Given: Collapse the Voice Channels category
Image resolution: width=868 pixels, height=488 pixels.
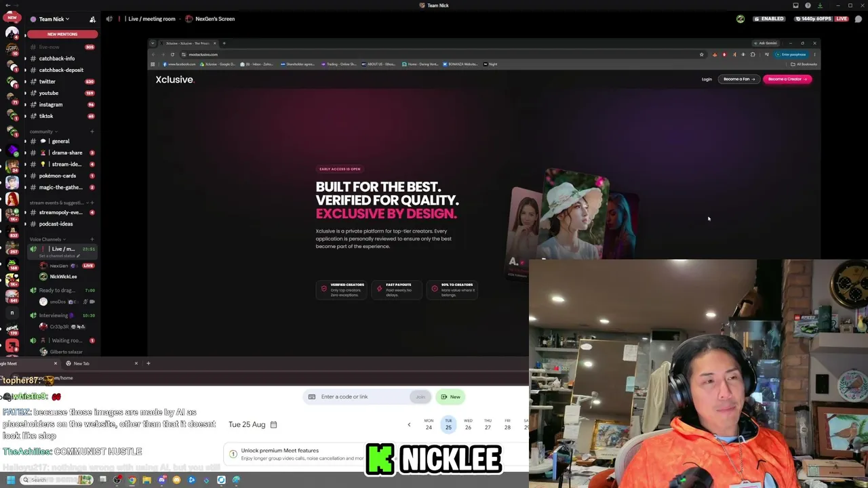Looking at the screenshot, I should point(47,239).
